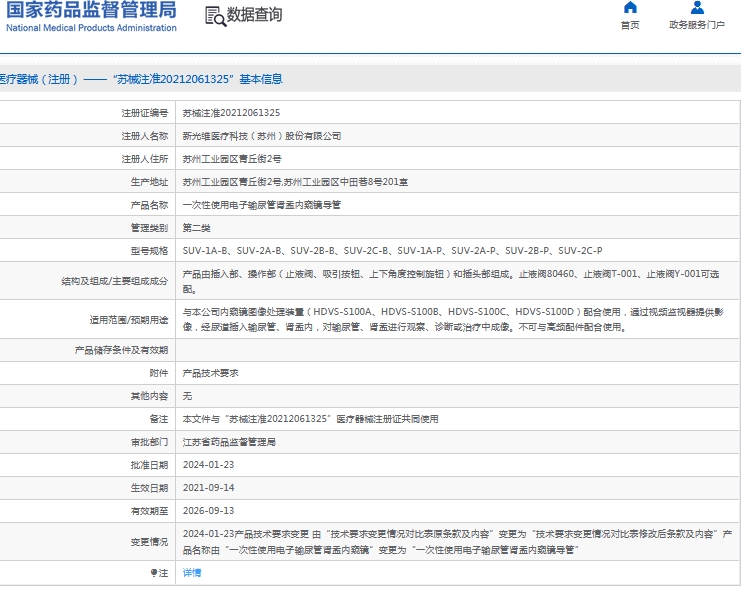Click the production address ending 中田巷8号201室
This screenshot has height=589, width=741.
point(295,182)
